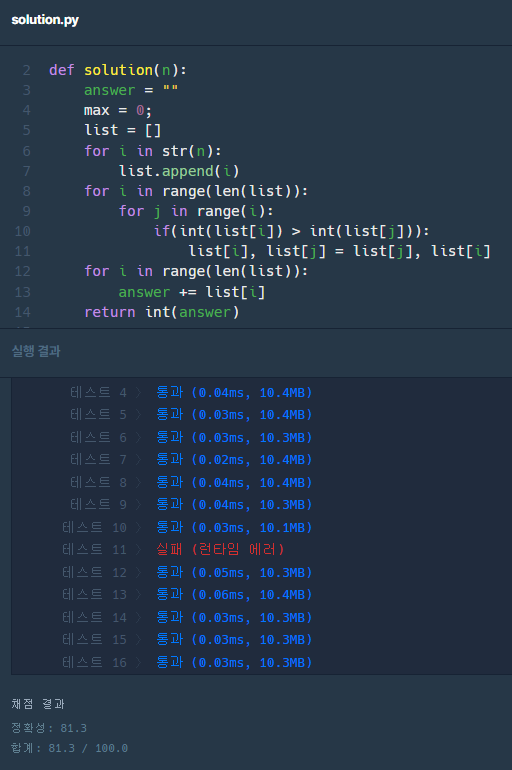Image resolution: width=512 pixels, height=770 pixels.
Task: Click line number 5 in gutter
Action: pos(27,130)
